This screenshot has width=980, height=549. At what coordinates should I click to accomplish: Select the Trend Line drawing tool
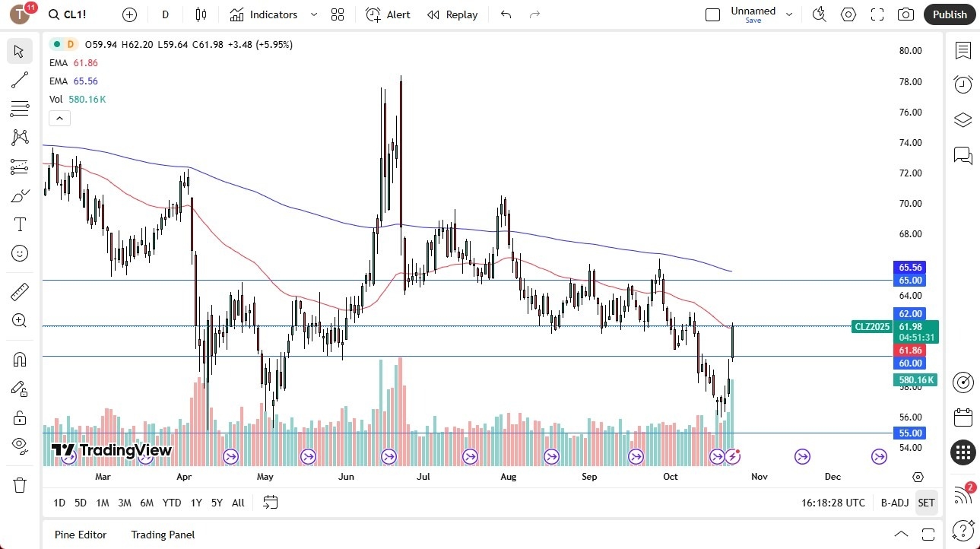click(x=19, y=80)
